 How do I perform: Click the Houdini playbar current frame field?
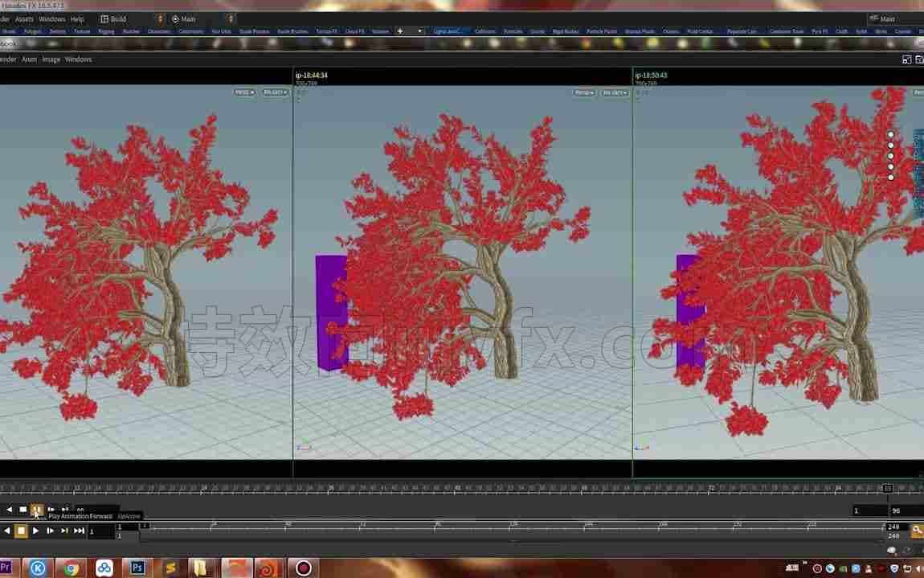tap(101, 531)
